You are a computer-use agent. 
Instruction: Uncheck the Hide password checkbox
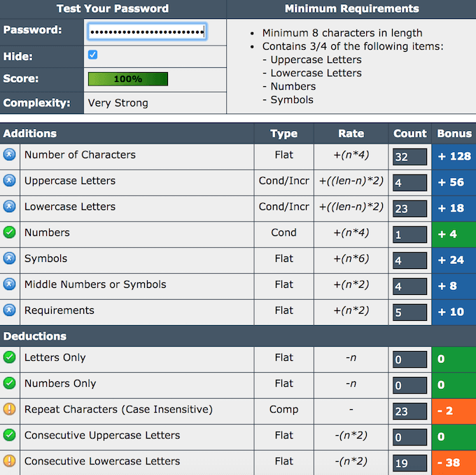pyautogui.click(x=92, y=55)
